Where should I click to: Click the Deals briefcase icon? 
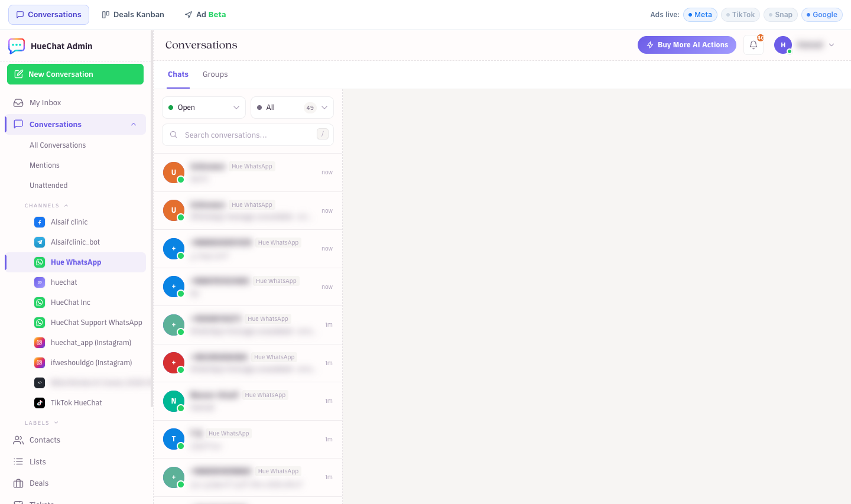(18, 483)
